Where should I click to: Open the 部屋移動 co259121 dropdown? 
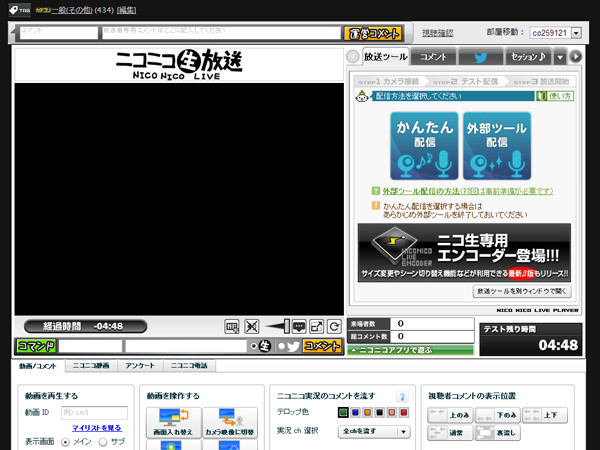(556, 33)
